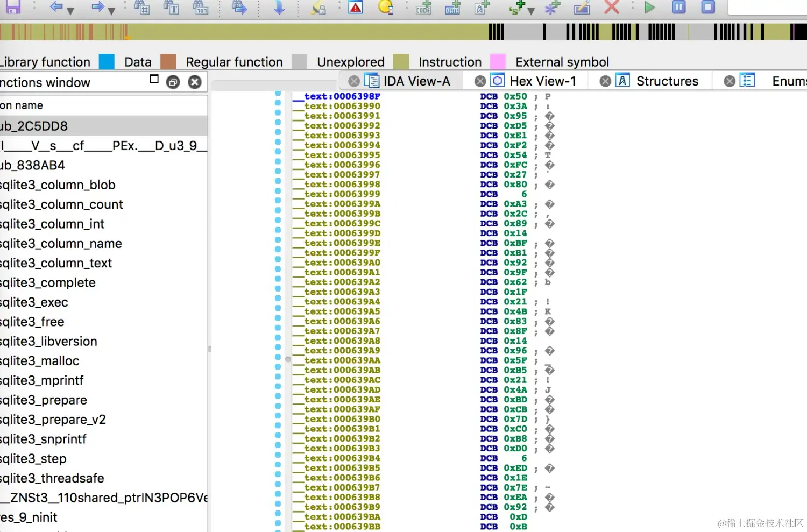The height and width of the screenshot is (532, 807).
Task: Open the Structures tab
Action: [x=667, y=80]
